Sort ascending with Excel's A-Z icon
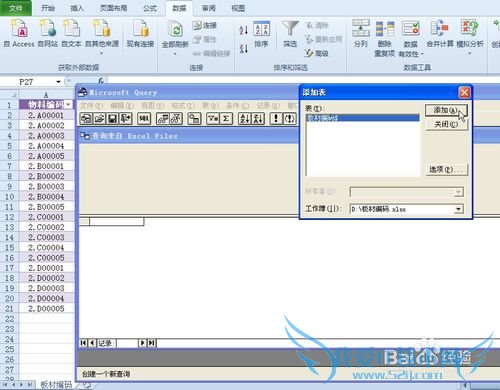Viewport: 500px width, 390px height. [244, 31]
